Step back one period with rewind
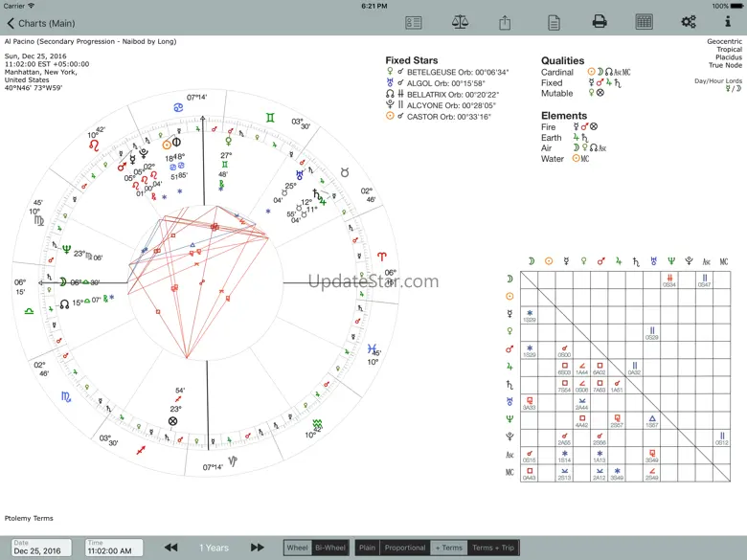 (x=170, y=548)
